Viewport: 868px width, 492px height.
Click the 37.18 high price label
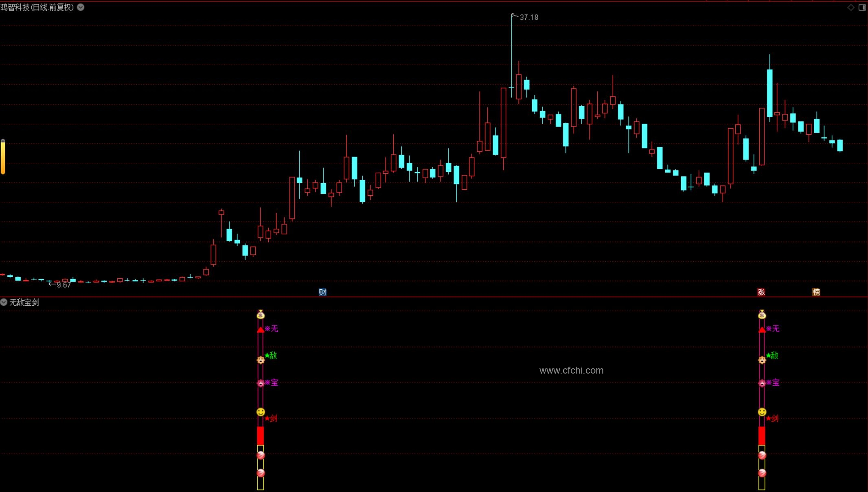pos(529,17)
